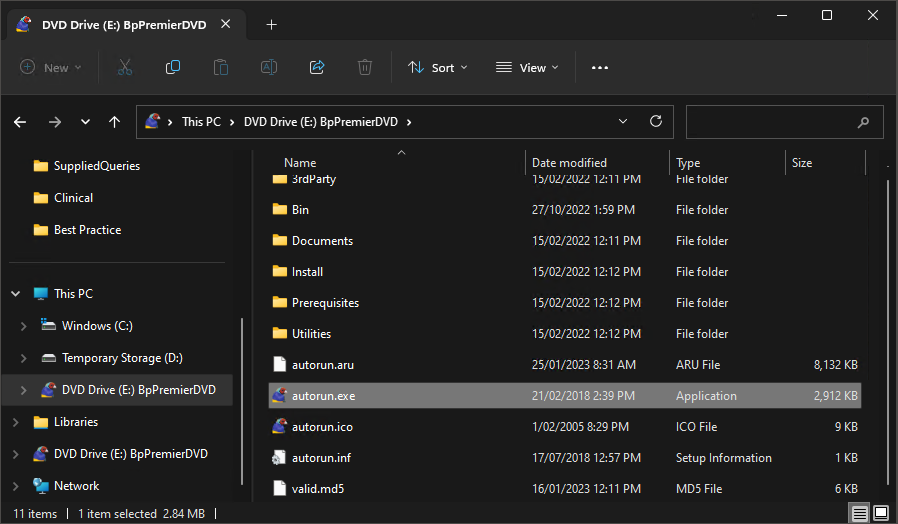Click the Delete trash icon
This screenshot has width=898, height=524.
365,67
